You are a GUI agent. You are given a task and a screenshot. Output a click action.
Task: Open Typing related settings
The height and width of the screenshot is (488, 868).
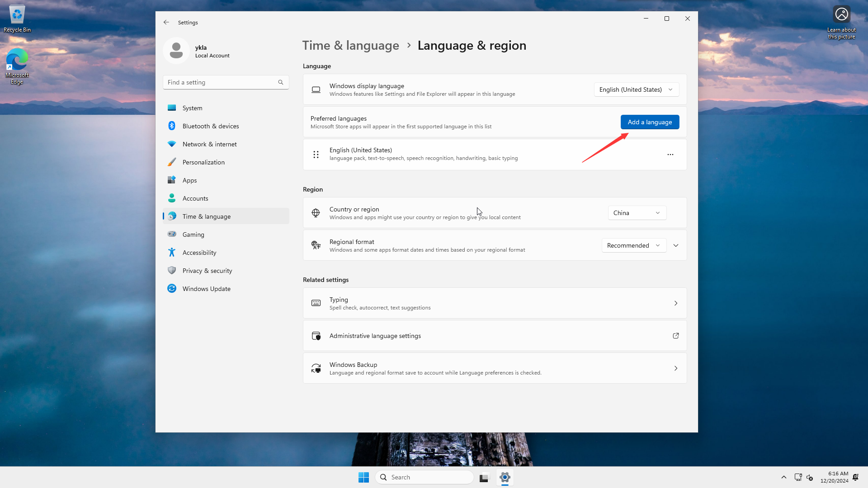[x=495, y=303]
